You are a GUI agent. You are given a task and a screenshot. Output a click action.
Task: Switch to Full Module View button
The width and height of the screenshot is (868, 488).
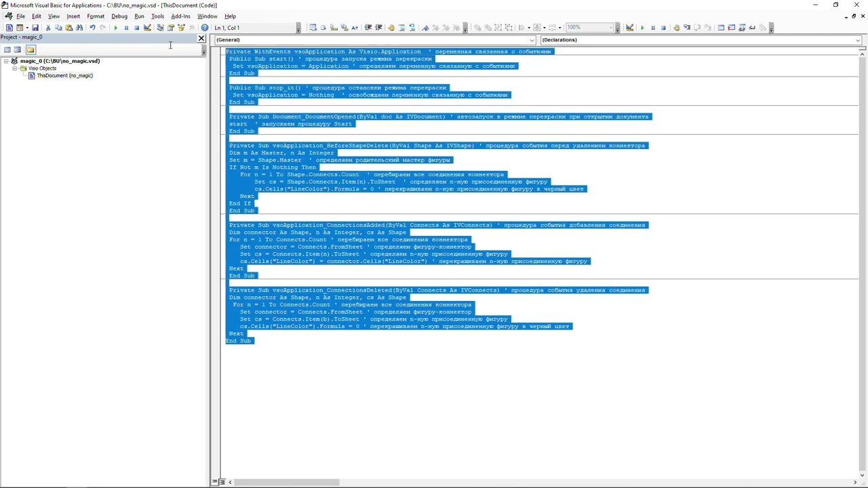(221, 482)
